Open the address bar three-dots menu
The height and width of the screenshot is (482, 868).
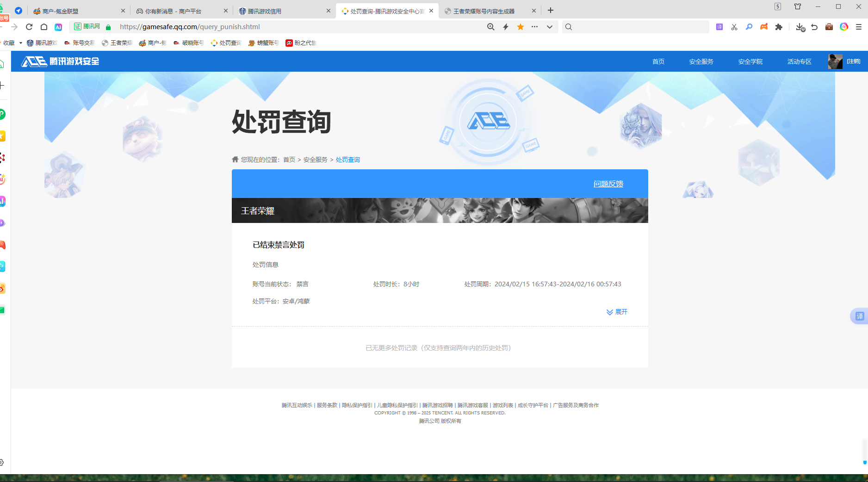(x=534, y=27)
